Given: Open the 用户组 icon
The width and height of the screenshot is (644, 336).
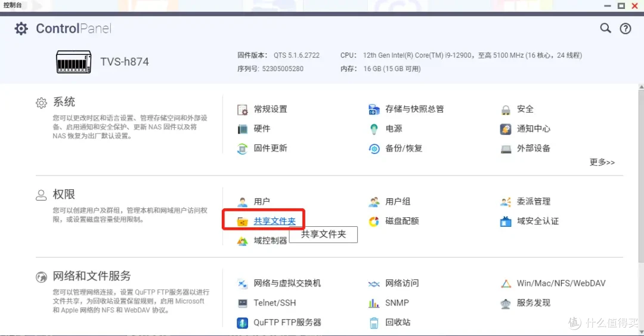Looking at the screenshot, I should [374, 202].
